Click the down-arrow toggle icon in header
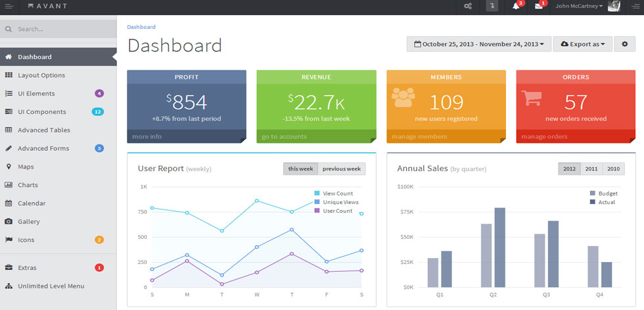The image size is (644, 310). click(x=492, y=6)
